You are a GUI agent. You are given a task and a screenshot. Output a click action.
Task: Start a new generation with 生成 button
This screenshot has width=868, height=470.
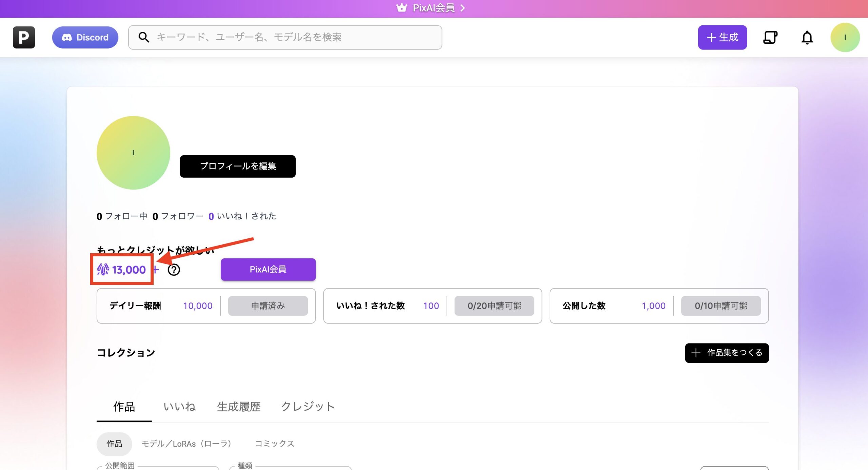click(722, 37)
